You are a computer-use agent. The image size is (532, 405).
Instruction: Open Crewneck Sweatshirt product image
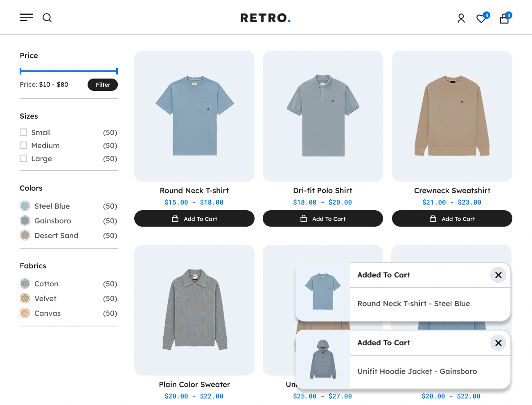click(452, 116)
